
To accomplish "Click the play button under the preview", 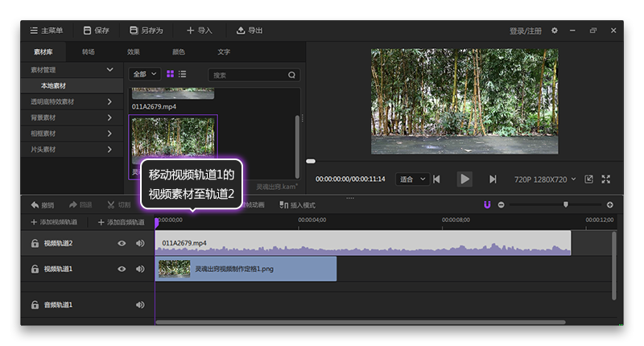I will 464,179.
